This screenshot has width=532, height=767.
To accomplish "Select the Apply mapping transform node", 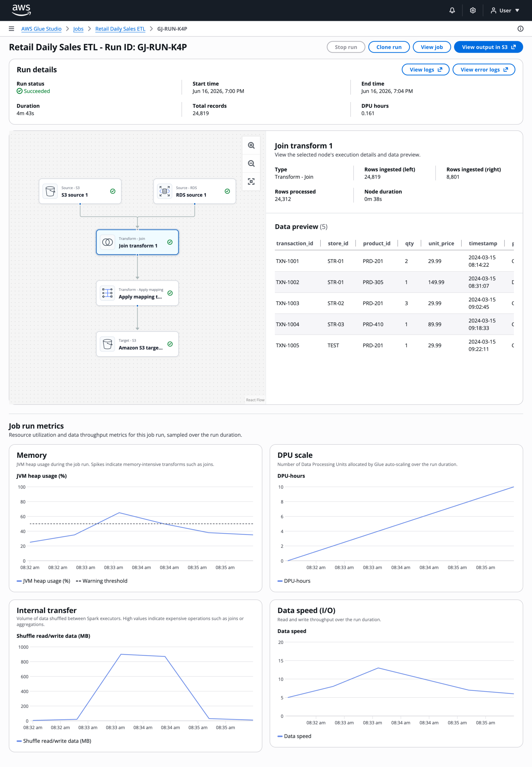I will point(137,293).
